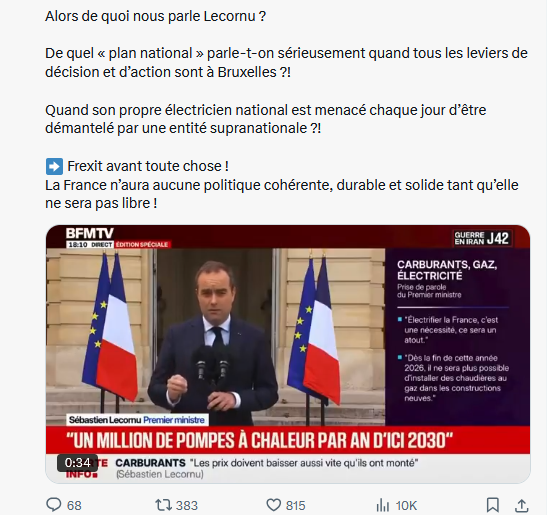
Task: Click the share upload icon
Action: 521,505
